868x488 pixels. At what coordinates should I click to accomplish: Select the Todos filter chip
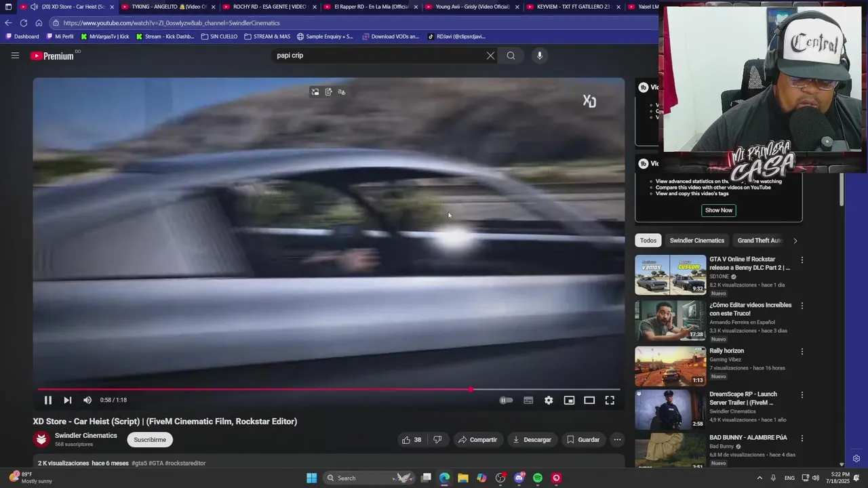648,241
